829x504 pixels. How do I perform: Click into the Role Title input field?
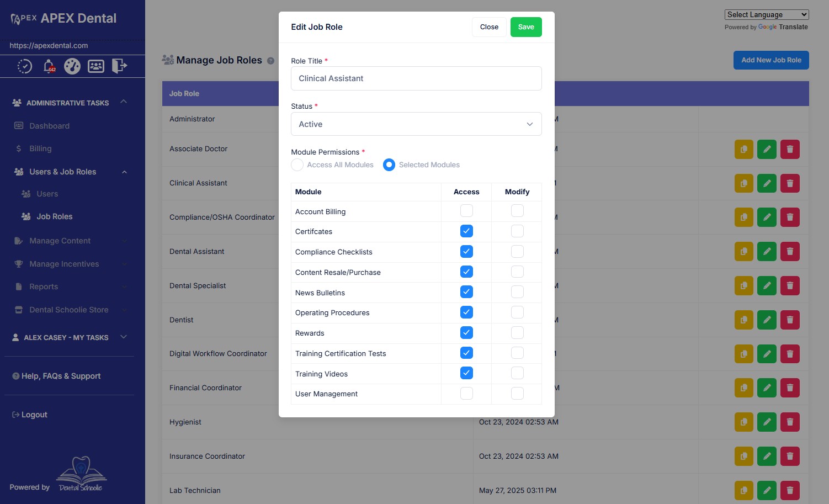point(416,78)
